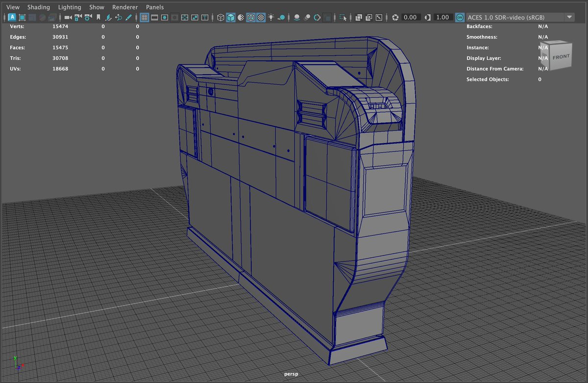Open the Panels menu
This screenshot has width=588, height=383.
coord(155,7)
